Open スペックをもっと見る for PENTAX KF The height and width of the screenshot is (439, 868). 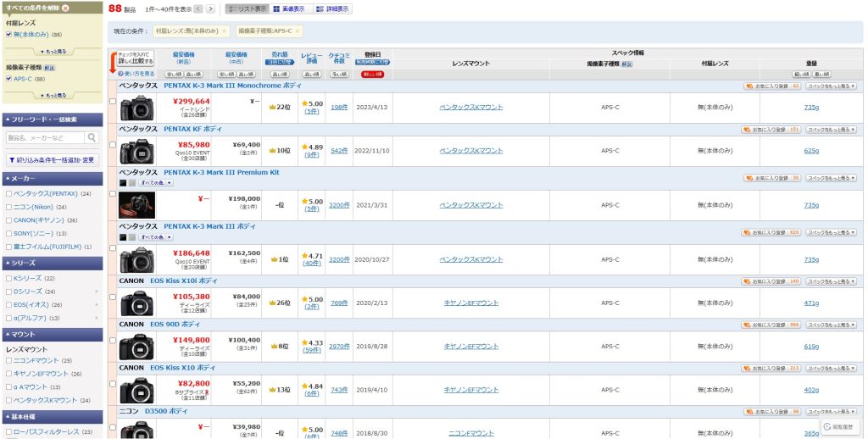click(831, 130)
